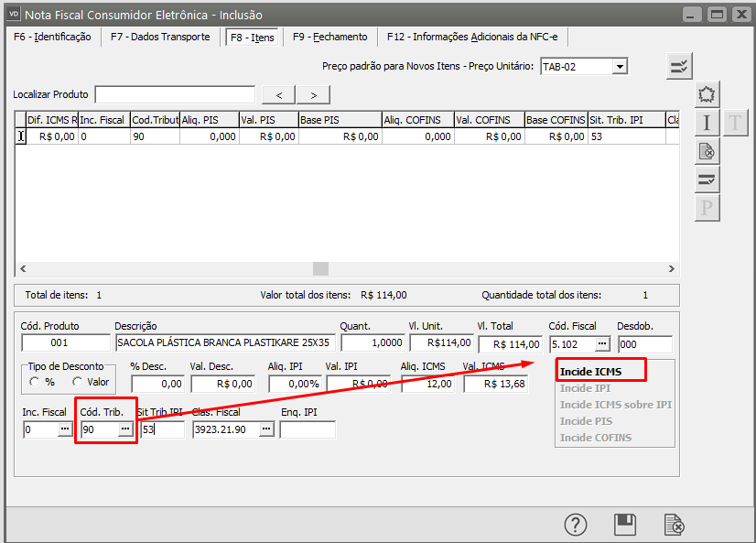This screenshot has width=756, height=543.
Task: Click the star-shaped new item icon
Action: click(707, 94)
